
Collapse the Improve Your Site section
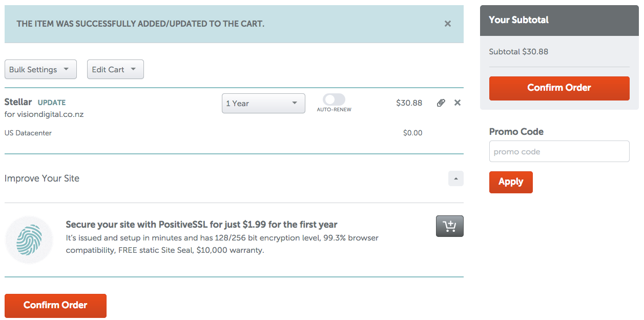(x=456, y=178)
